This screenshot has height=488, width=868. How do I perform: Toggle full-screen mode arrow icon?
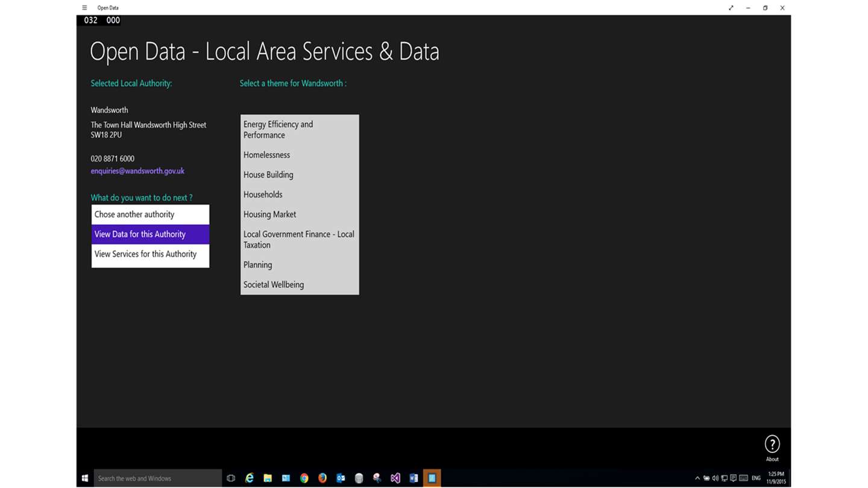(x=731, y=8)
